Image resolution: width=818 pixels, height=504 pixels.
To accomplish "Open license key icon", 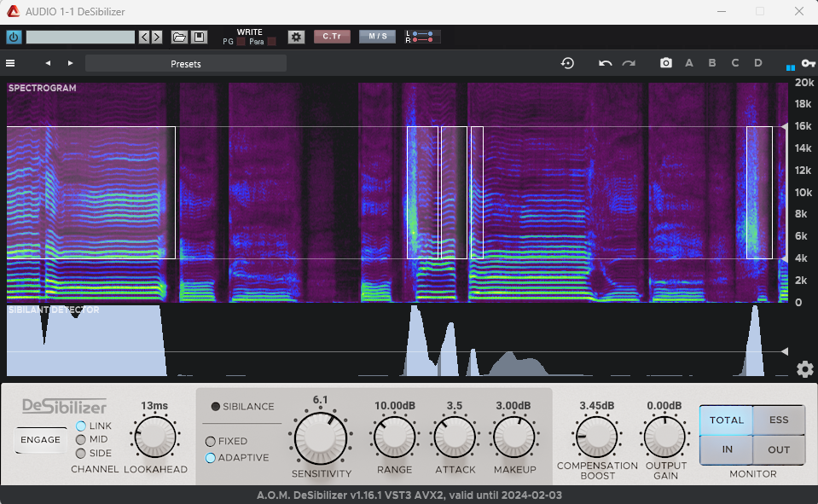I will pyautogui.click(x=808, y=63).
